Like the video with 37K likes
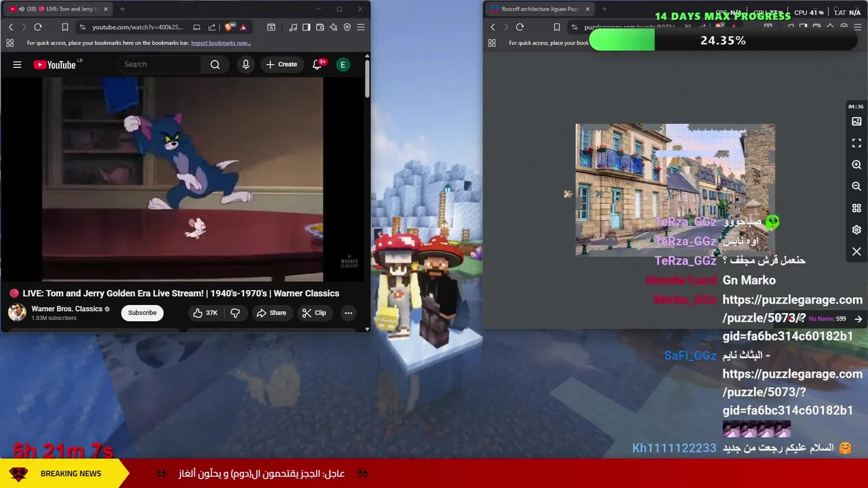The image size is (868, 488). (205, 312)
